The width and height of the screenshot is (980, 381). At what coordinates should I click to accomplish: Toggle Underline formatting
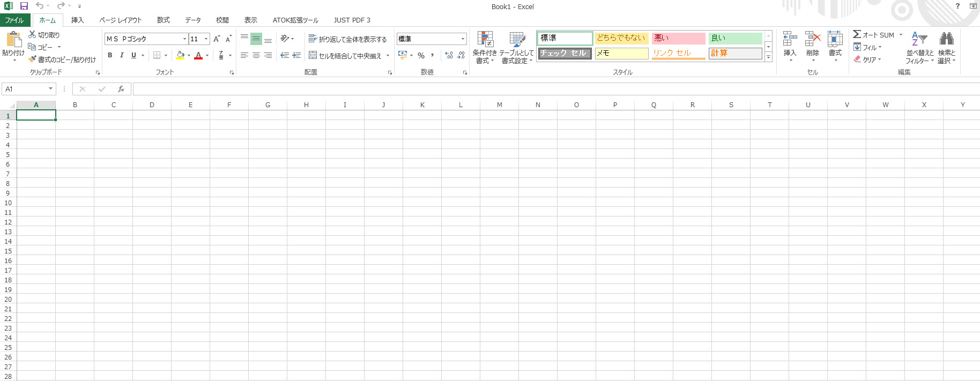(x=133, y=55)
